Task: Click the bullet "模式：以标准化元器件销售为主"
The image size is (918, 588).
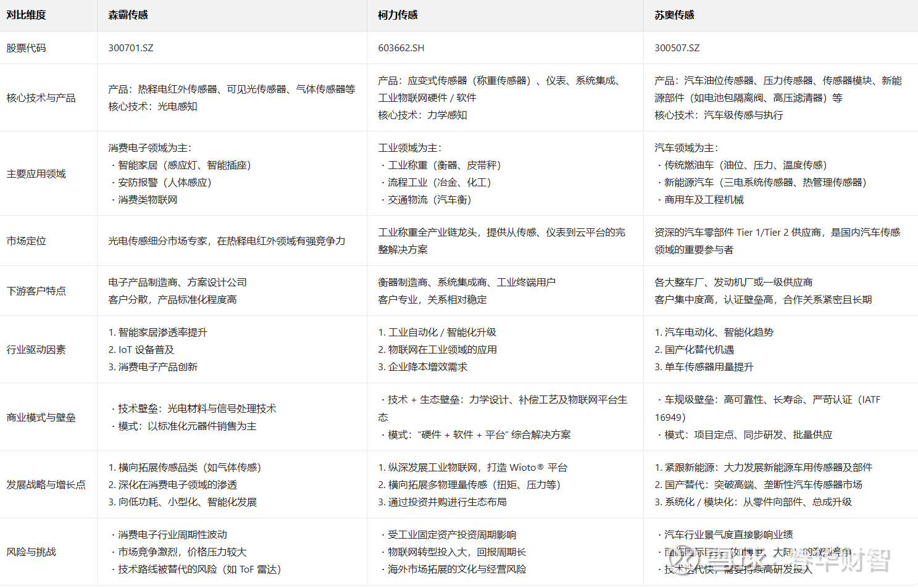Action: click(x=183, y=426)
